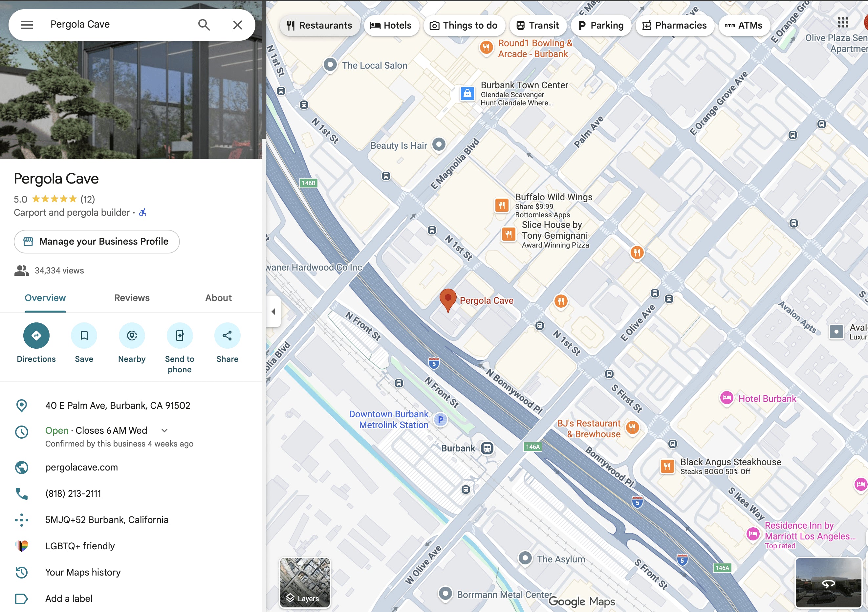Screen dimensions: 868x612
Task: Click Black Angus Steakhouse marker
Action: [667, 467]
